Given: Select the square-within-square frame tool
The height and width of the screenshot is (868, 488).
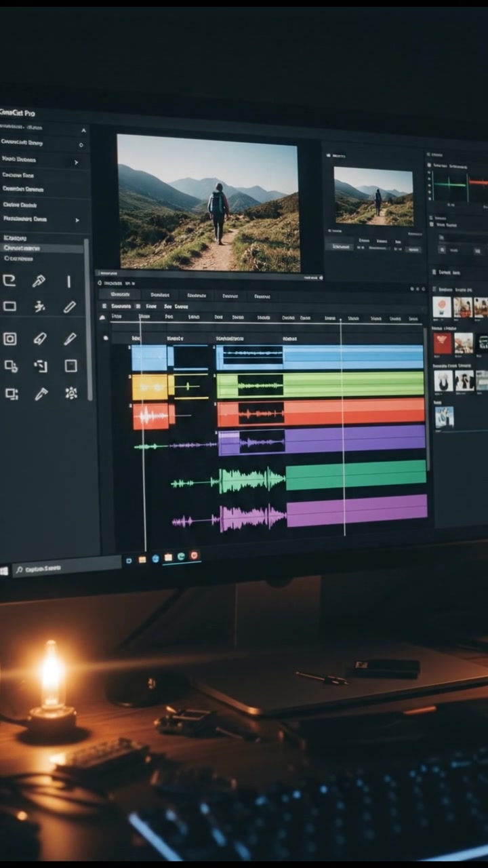Looking at the screenshot, I should 9,338.
